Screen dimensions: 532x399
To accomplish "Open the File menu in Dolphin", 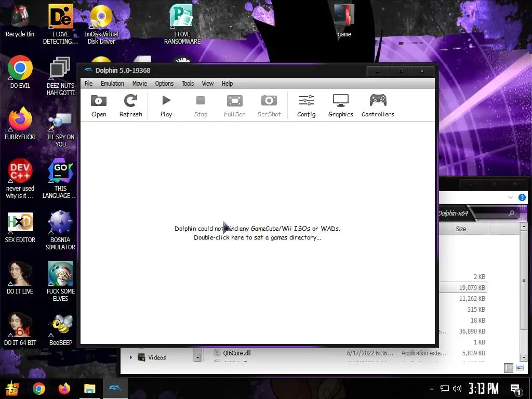I will click(x=88, y=84).
